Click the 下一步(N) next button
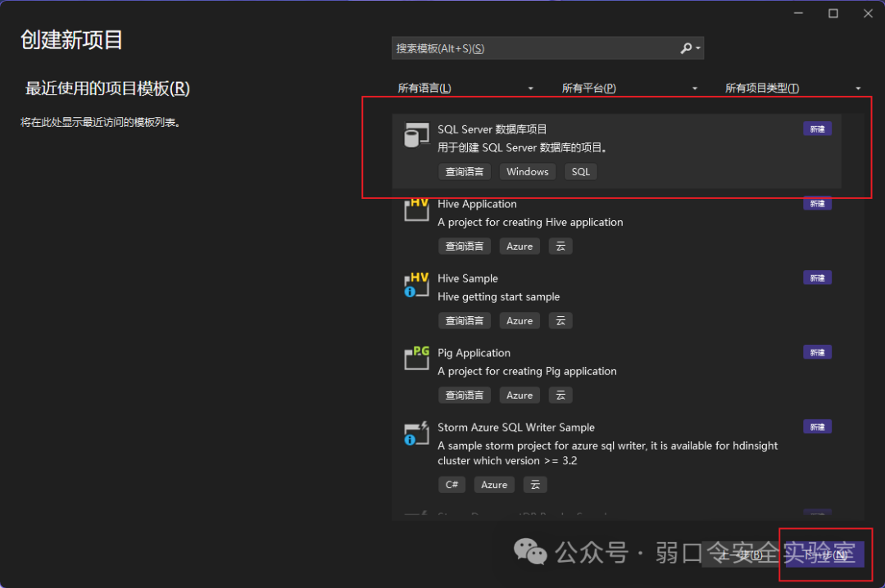The image size is (885, 588). click(x=824, y=555)
